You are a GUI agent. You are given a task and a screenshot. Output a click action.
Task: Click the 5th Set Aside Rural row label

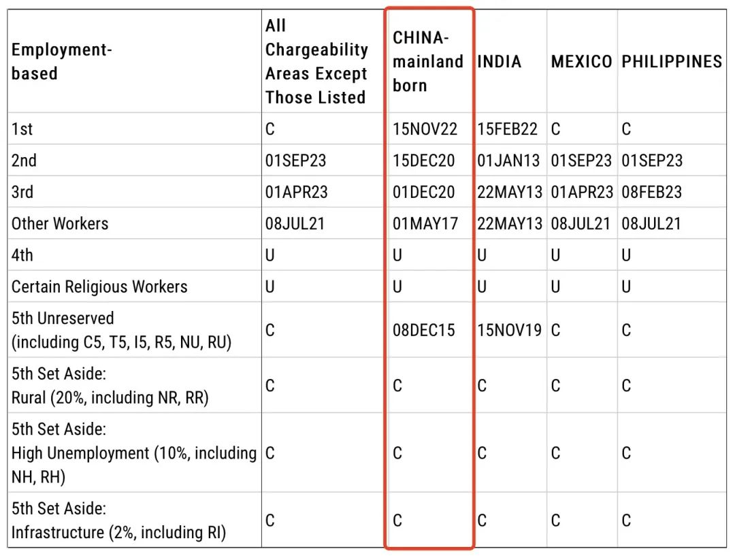pos(110,385)
